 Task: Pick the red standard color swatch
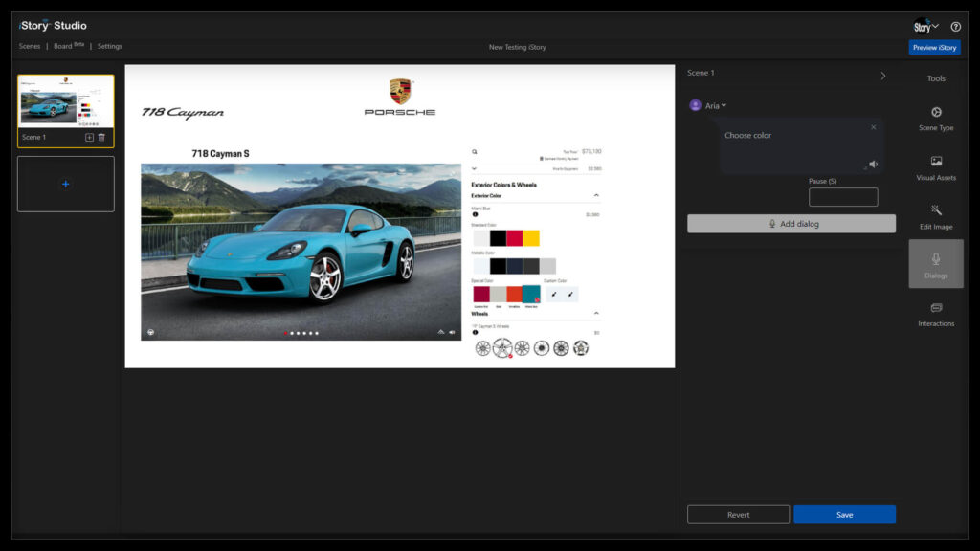514,238
